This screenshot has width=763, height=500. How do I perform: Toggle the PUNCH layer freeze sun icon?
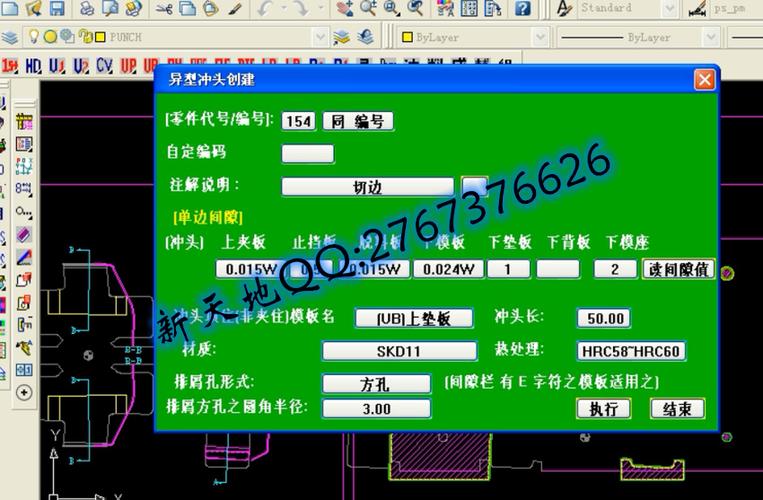pos(50,36)
